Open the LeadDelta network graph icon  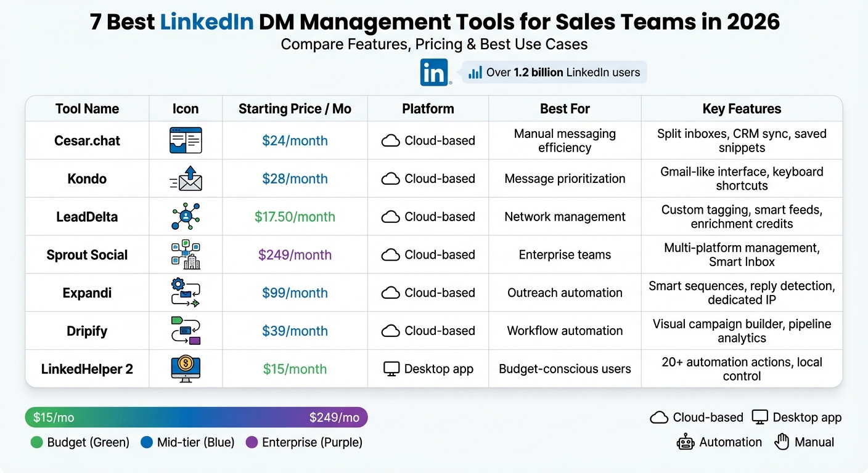point(186,216)
